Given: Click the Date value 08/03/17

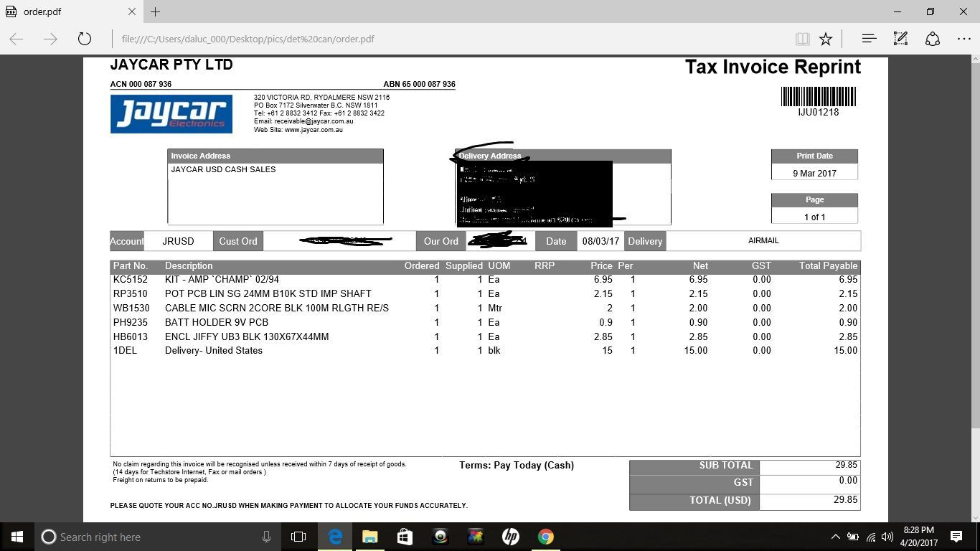Looking at the screenshot, I should click(x=600, y=241).
